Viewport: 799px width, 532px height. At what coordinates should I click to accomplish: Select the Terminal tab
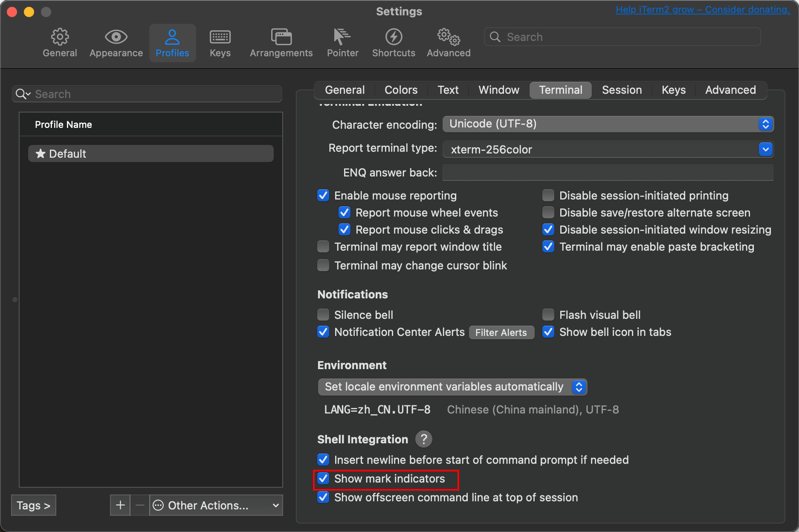click(x=561, y=90)
